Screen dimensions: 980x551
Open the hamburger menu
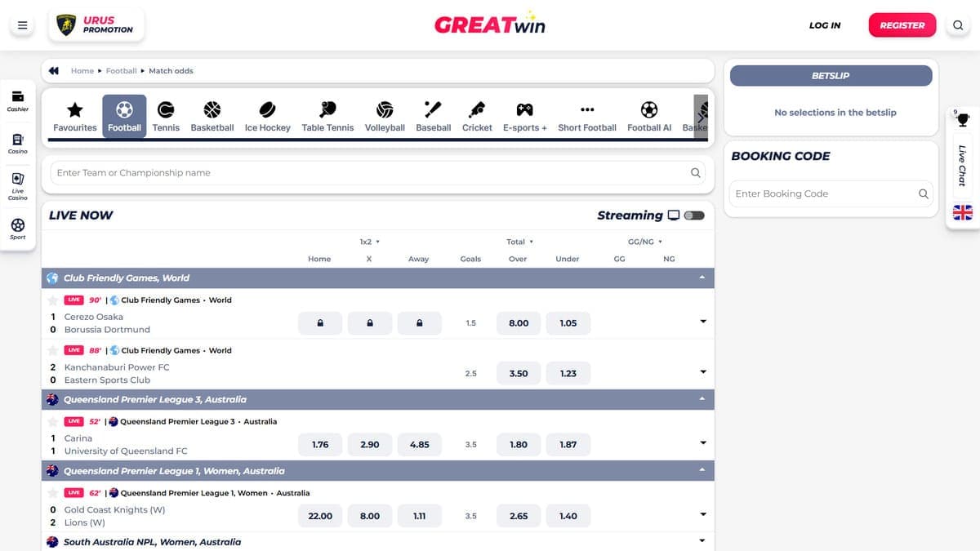(x=22, y=25)
